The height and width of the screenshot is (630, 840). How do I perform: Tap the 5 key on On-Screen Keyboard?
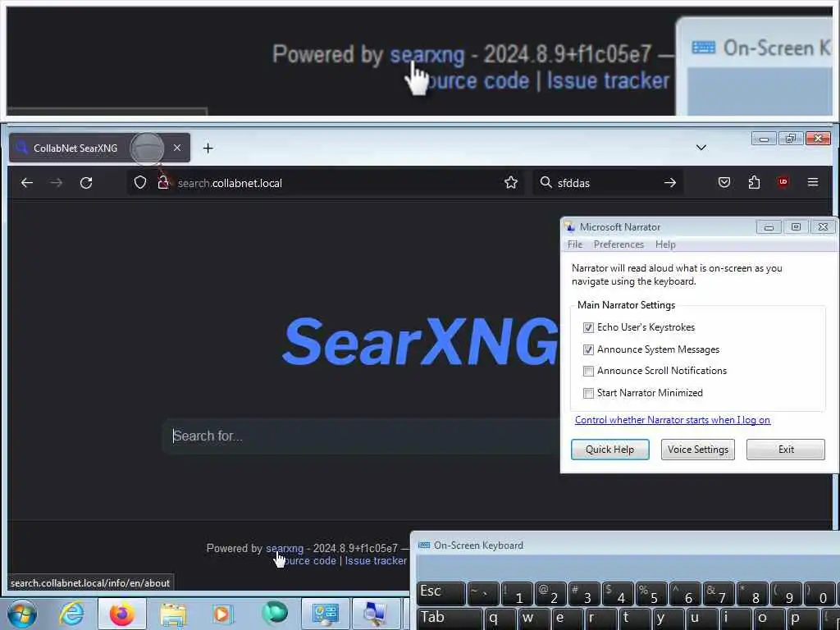[651, 594]
